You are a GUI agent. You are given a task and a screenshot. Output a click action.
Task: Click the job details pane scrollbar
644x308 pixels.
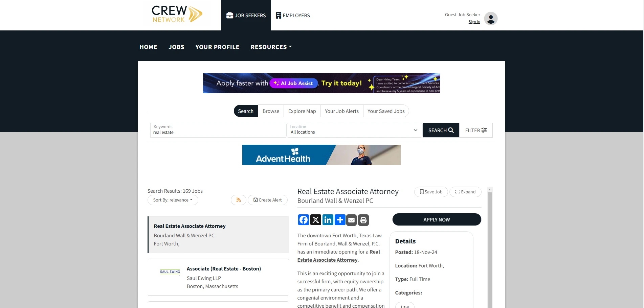point(490,250)
